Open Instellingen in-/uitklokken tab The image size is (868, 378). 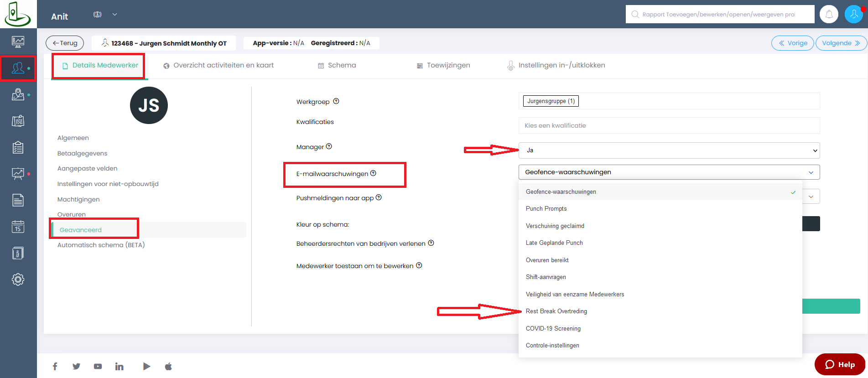pyautogui.click(x=556, y=65)
